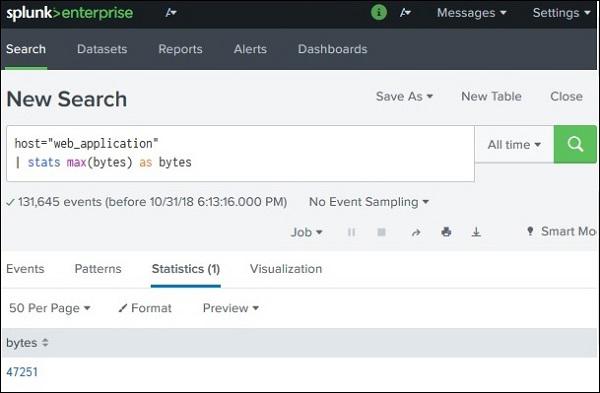Run the search with magnifier button
600x393 pixels.
pos(575,144)
